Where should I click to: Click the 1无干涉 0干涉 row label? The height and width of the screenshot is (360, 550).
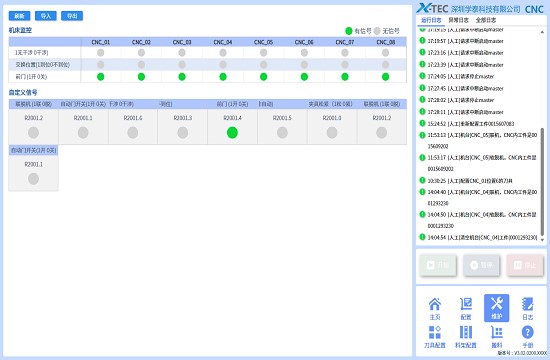[32, 53]
